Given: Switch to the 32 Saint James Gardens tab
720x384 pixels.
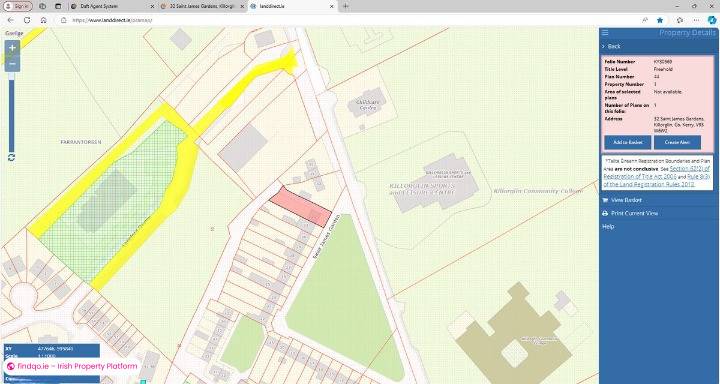Looking at the screenshot, I should pos(203,6).
